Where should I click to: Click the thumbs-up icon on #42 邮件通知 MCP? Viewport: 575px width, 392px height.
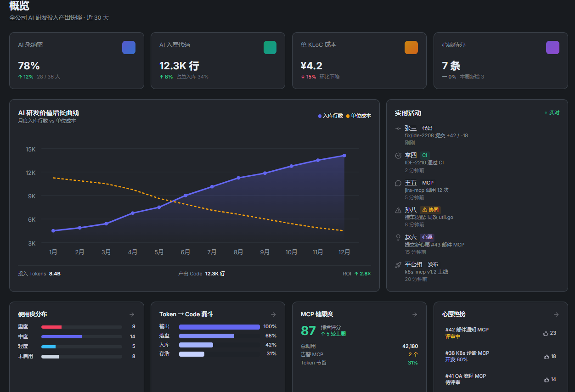[546, 333]
